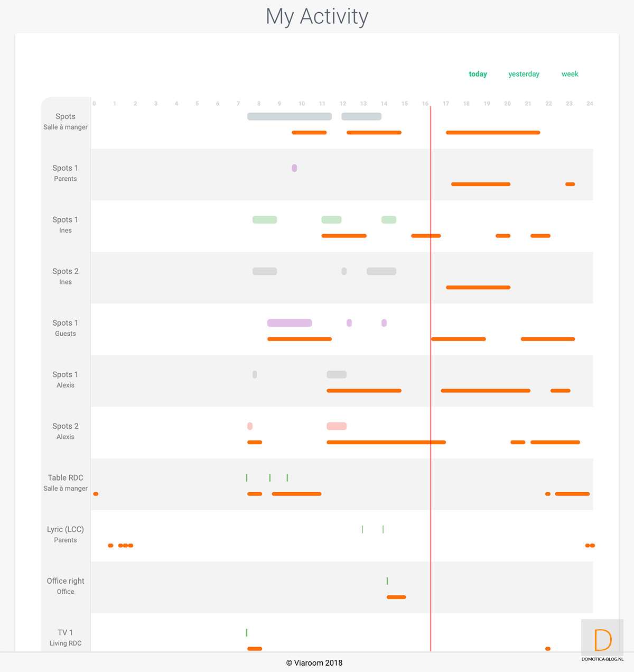Viewport: 634px width, 672px height.
Task: Select the week view tab
Action: point(570,74)
